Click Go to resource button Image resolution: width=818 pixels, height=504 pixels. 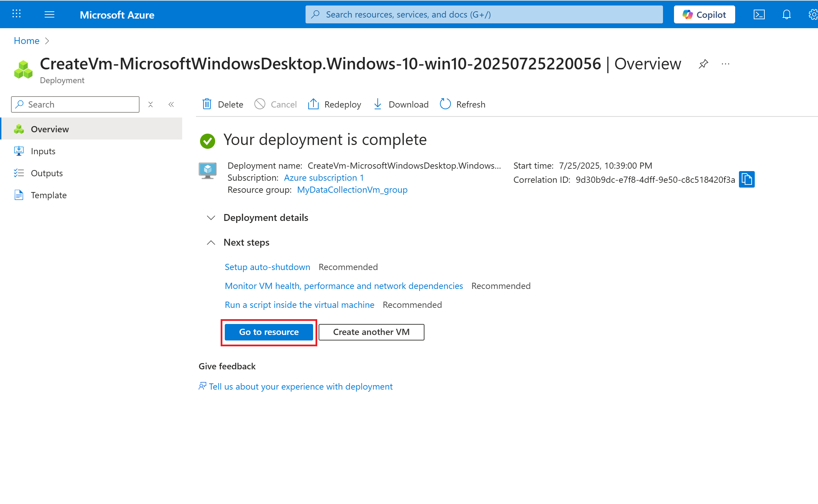point(269,332)
